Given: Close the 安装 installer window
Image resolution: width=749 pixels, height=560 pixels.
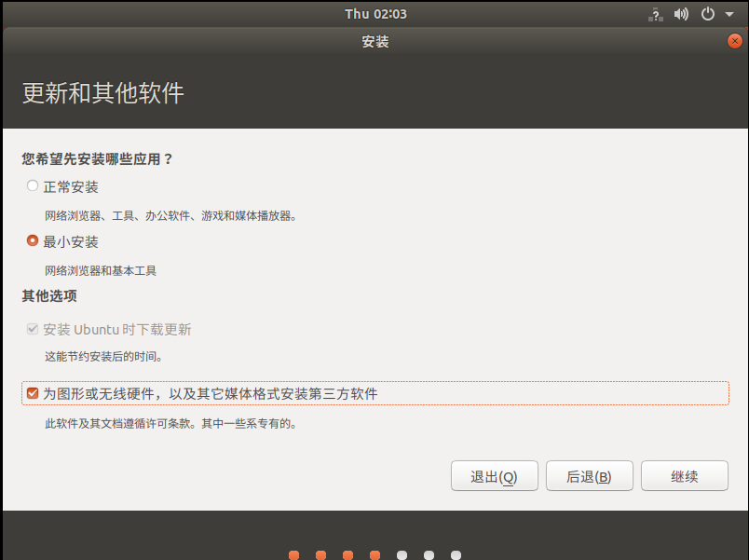Looking at the screenshot, I should [x=735, y=41].
